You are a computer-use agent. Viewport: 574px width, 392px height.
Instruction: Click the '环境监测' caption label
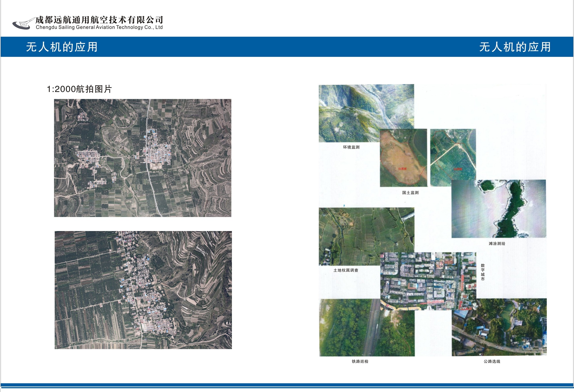(351, 147)
